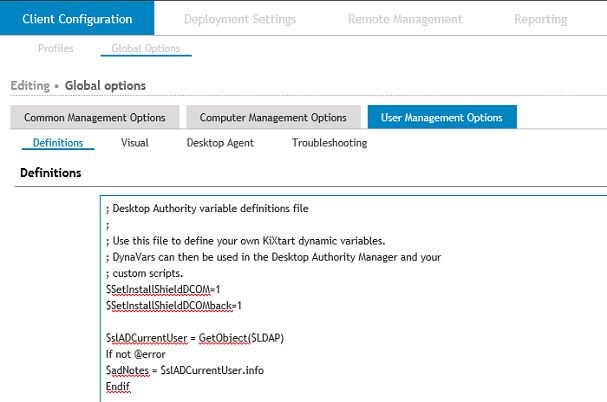
Task: Switch to Deployment Settings tab
Action: pos(240,19)
